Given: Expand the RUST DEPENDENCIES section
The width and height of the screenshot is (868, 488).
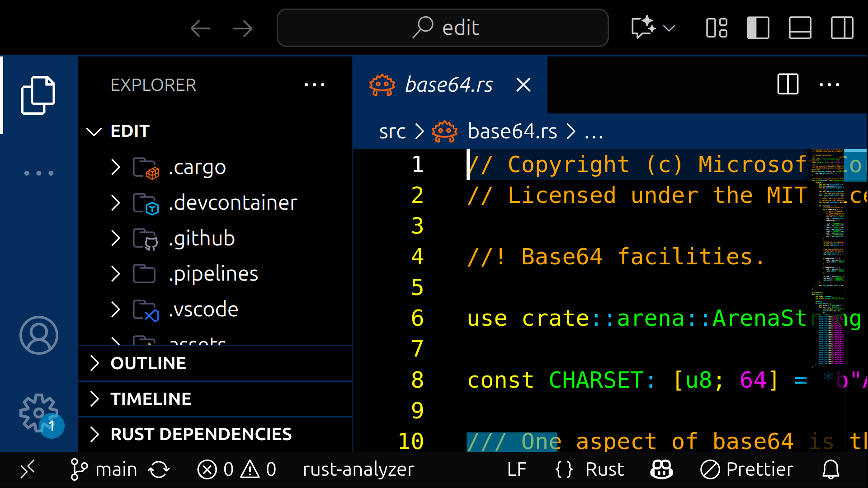Looking at the screenshot, I should tap(215, 434).
